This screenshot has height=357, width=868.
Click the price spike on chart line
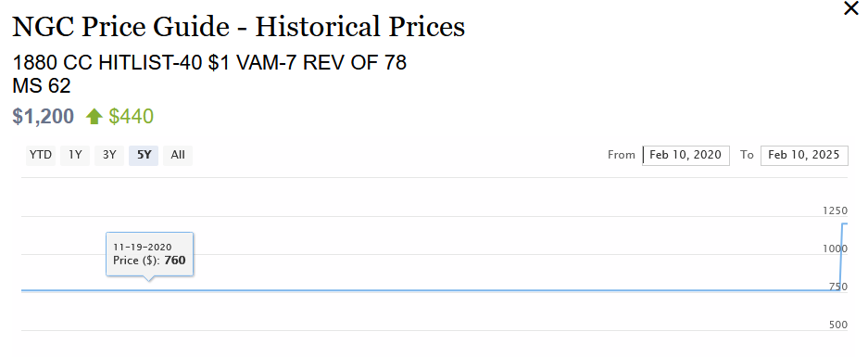(x=843, y=255)
